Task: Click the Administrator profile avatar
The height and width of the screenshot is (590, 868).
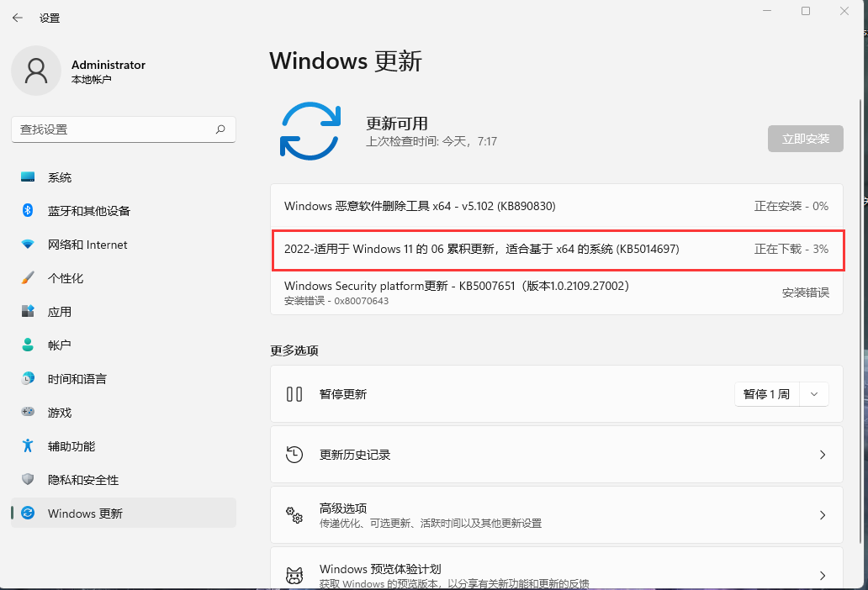Action: coord(36,71)
